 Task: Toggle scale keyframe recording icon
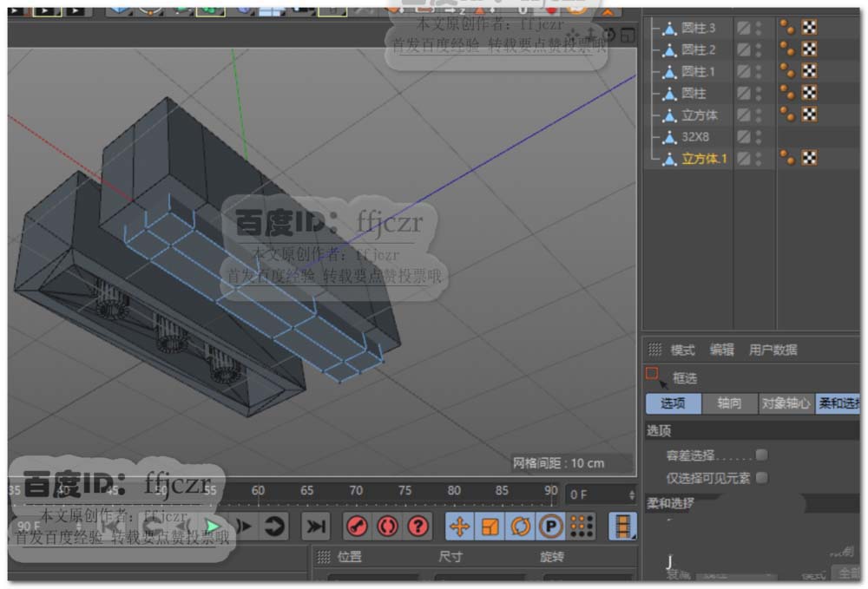pos(490,527)
